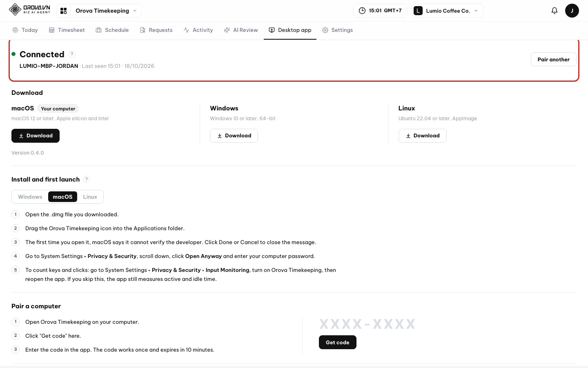
Task: Click the Lumio Coffee Co. L badge
Action: 418,11
